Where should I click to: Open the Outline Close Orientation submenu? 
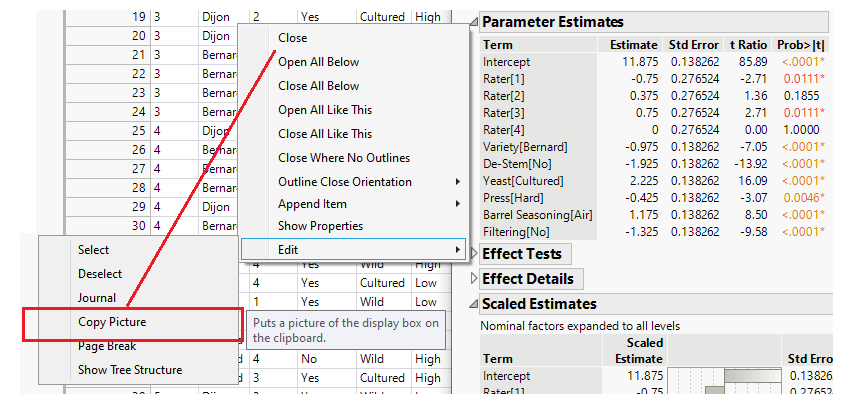point(344,182)
